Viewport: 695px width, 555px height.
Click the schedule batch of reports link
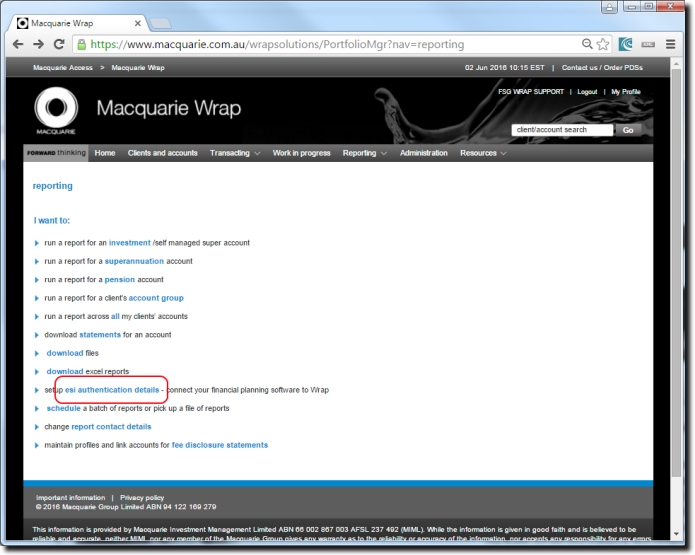pyautogui.click(x=63, y=408)
